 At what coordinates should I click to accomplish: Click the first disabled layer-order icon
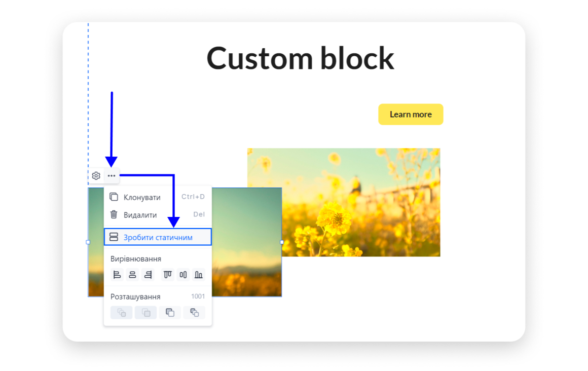pyautogui.click(x=122, y=313)
